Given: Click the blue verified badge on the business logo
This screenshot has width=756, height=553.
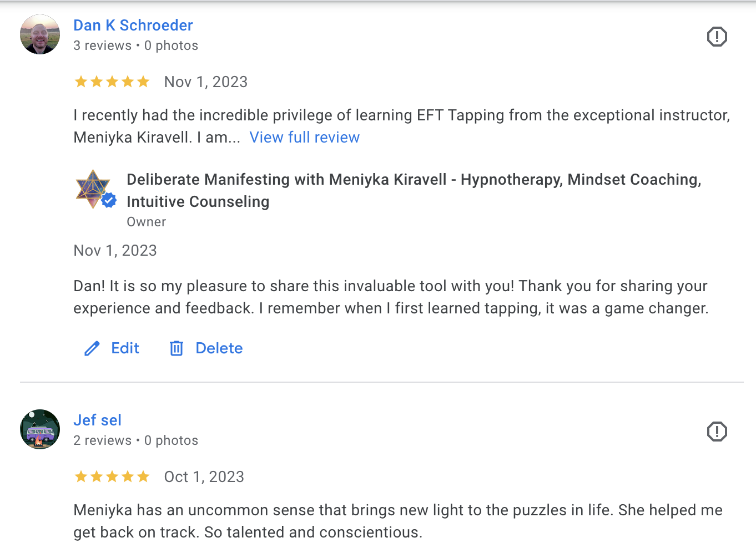Looking at the screenshot, I should (x=109, y=200).
